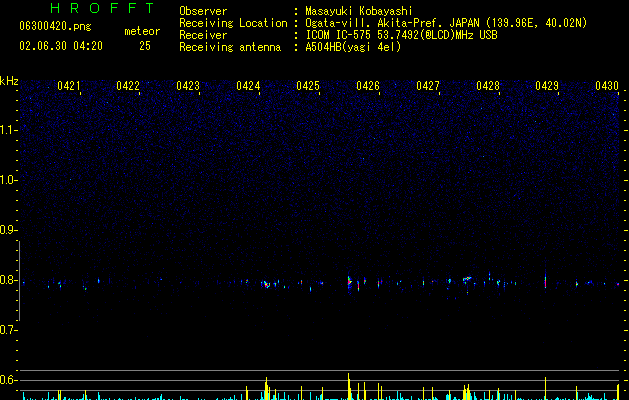The width and height of the screenshot is (629, 400).
Task: Click the 0429 time marker
Action: [x=547, y=86]
